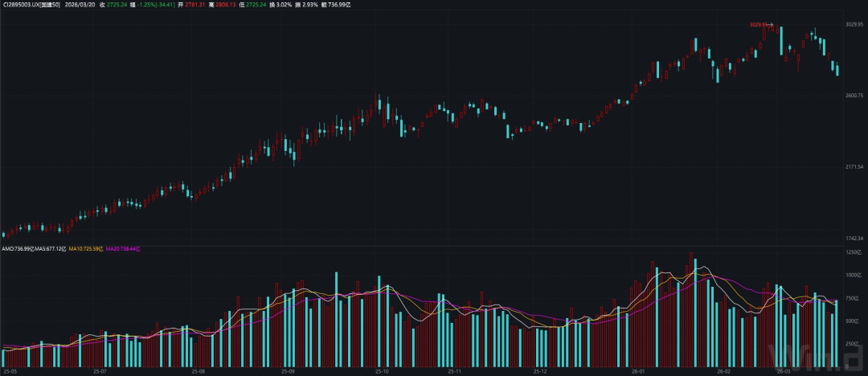Viewport: 868px width, 376px height.
Task: Click the 250亿 volume axis label
Action: (x=854, y=344)
